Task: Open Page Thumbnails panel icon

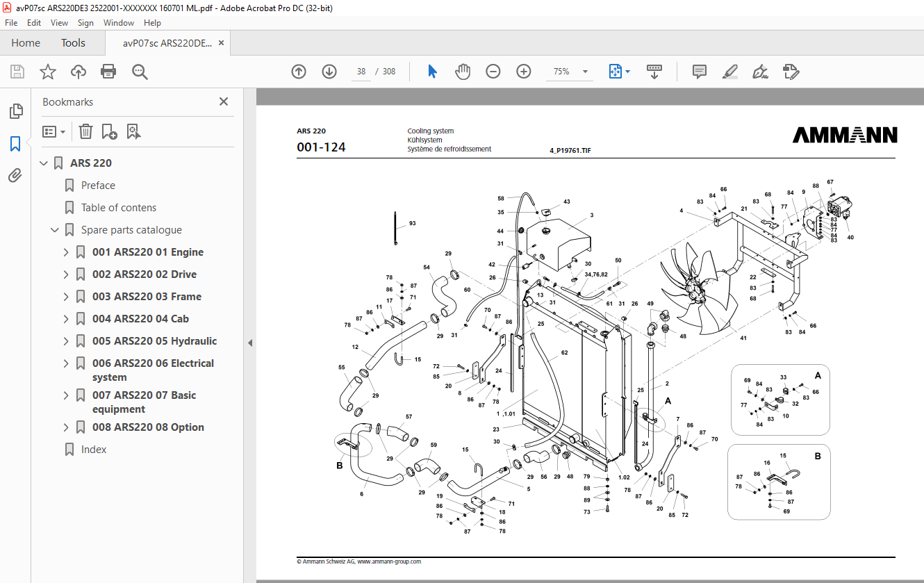Action: click(x=15, y=111)
